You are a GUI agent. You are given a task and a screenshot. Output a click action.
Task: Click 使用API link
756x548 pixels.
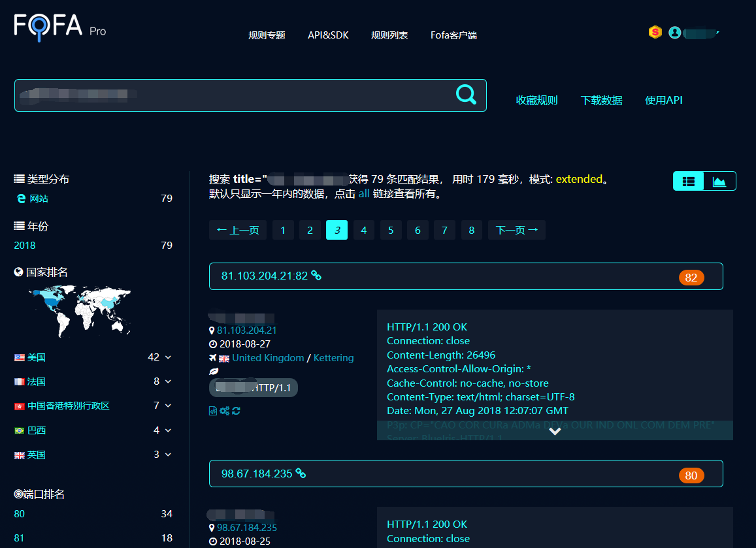coord(664,100)
